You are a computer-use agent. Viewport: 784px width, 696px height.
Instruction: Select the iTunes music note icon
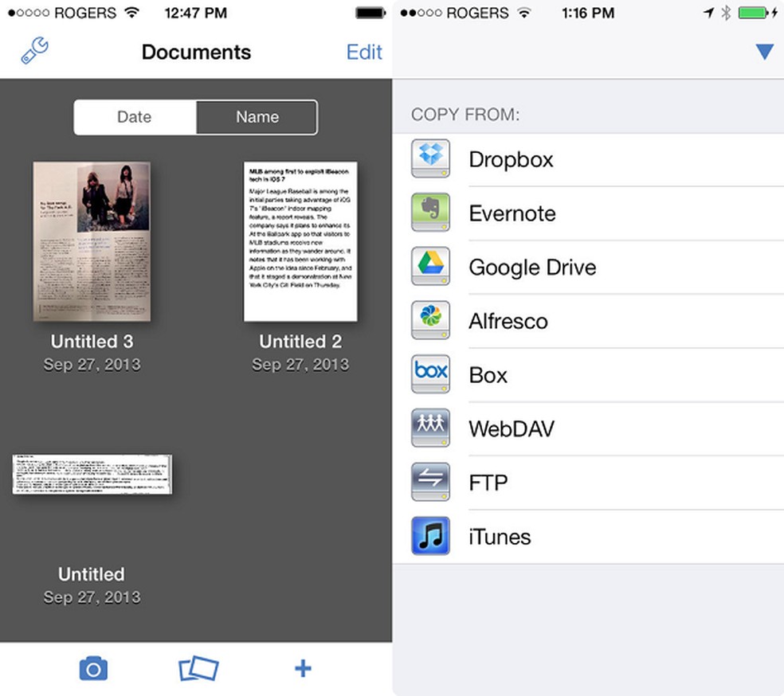(x=430, y=536)
